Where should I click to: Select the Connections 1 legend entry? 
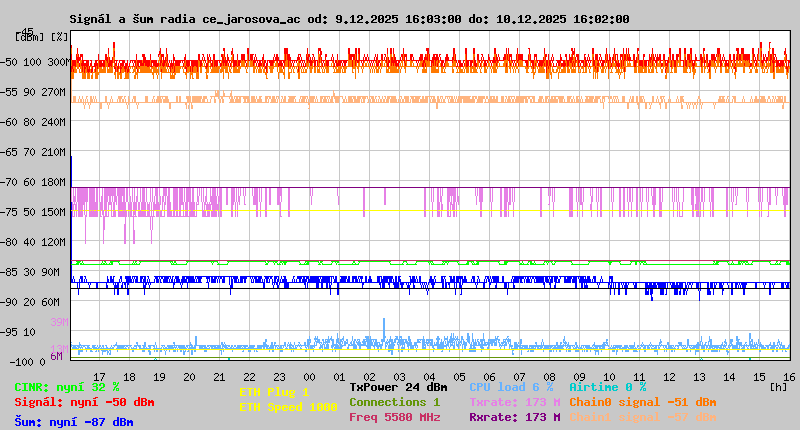point(394,402)
